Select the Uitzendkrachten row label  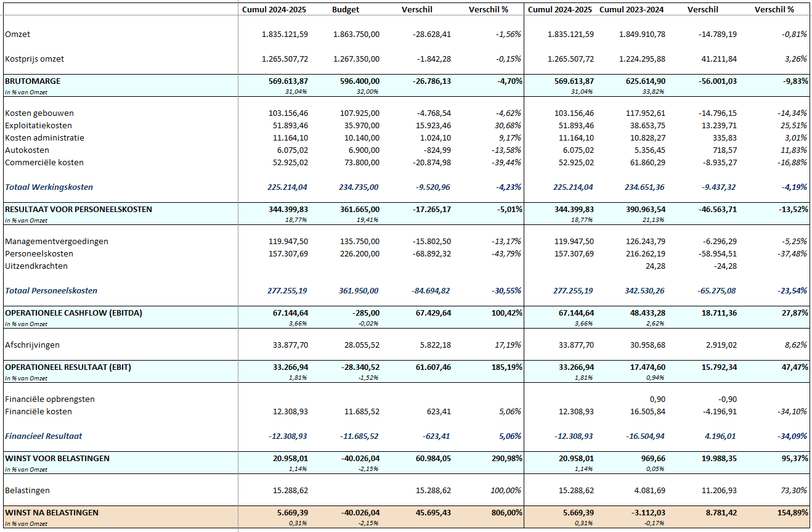point(36,266)
